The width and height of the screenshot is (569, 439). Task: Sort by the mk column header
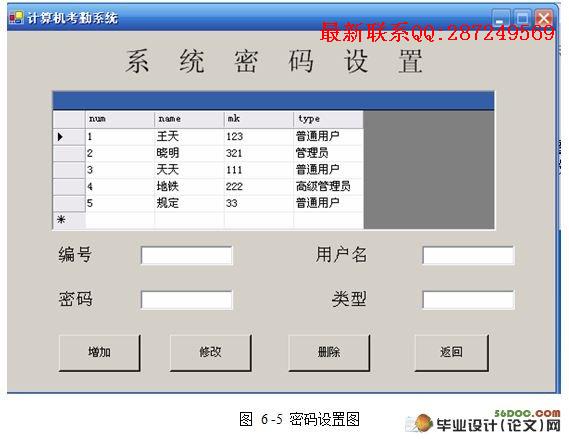259,119
